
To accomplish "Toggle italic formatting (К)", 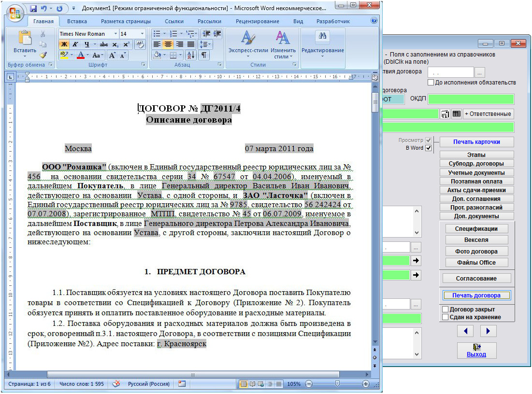I will point(75,44).
